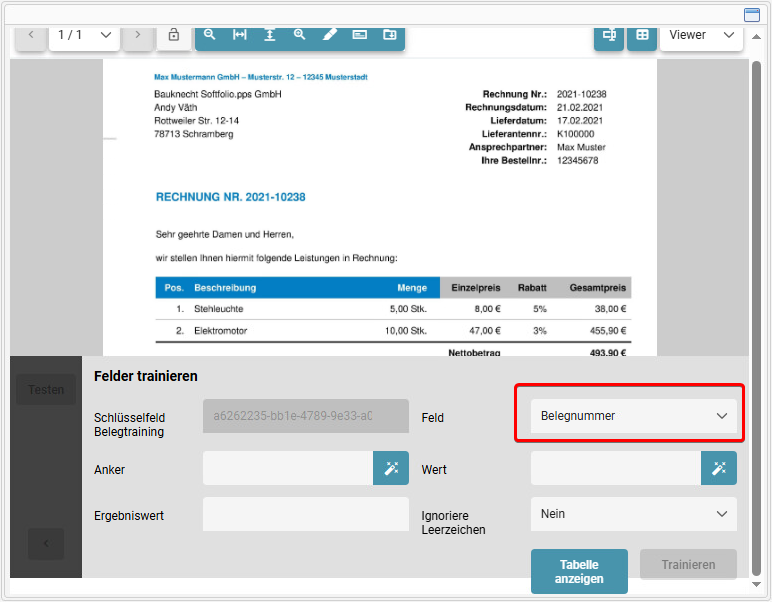Viewport: 772px width, 602px height.
Task: Click the folder download icon
Action: [389, 35]
